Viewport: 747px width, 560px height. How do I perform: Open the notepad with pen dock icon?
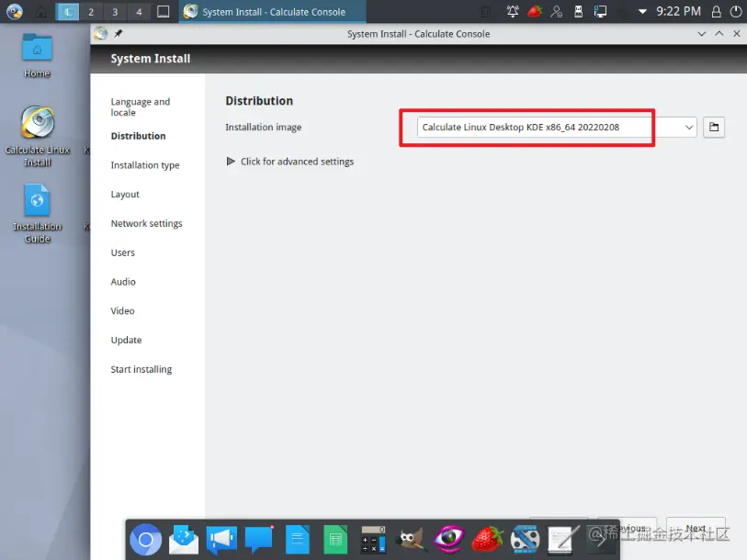(562, 540)
